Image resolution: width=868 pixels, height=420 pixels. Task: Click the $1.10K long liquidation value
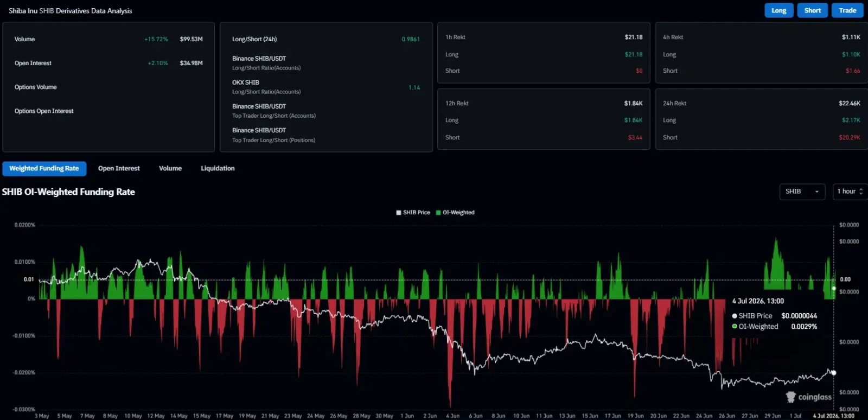point(851,54)
